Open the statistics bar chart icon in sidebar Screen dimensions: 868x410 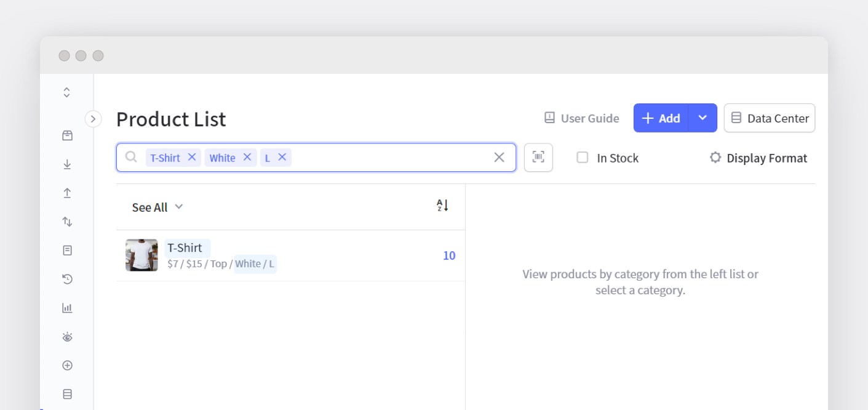[67, 307]
